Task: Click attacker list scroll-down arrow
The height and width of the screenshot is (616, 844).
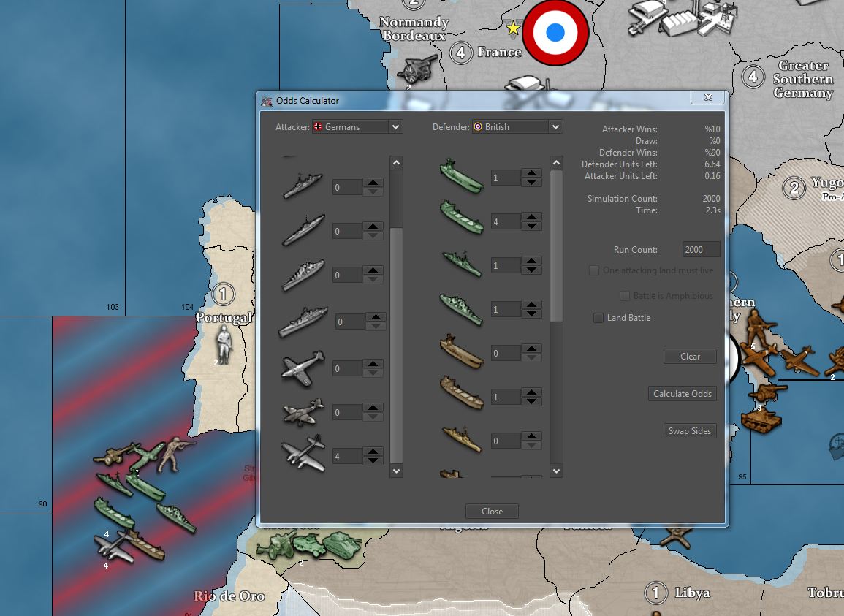Action: 396,471
